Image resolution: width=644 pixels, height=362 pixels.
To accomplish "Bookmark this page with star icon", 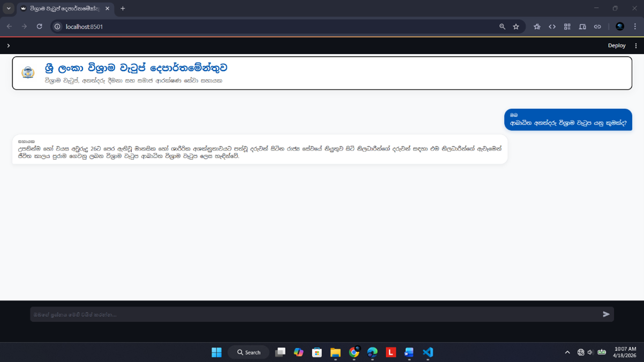I will [516, 26].
